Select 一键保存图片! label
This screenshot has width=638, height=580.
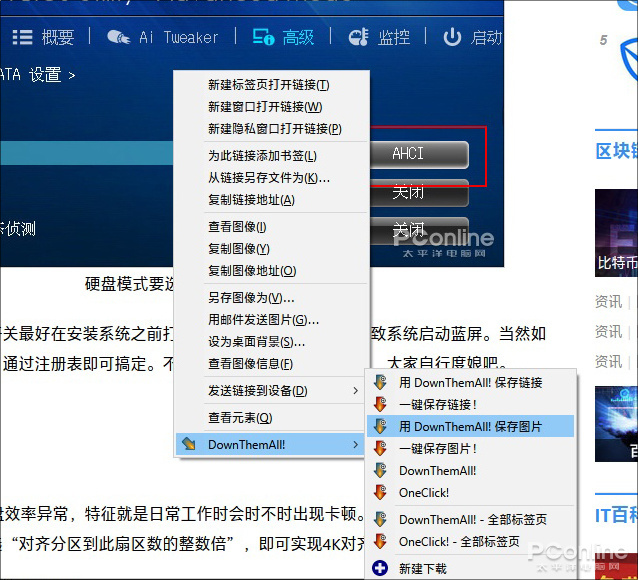437,449
